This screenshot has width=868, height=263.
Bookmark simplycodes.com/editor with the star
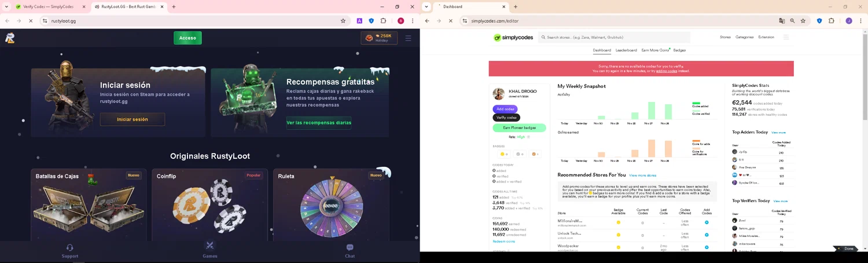pyautogui.click(x=803, y=21)
